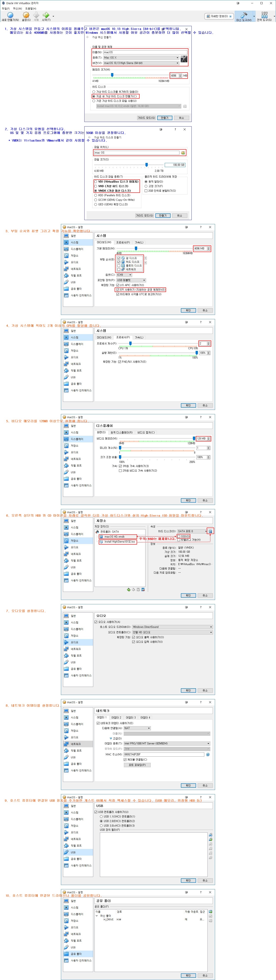Screen dimensions: 276x980
Task: Open 호스트 오디오 드라이버 Windows DirectSound dropdown
Action: click(x=172, y=627)
